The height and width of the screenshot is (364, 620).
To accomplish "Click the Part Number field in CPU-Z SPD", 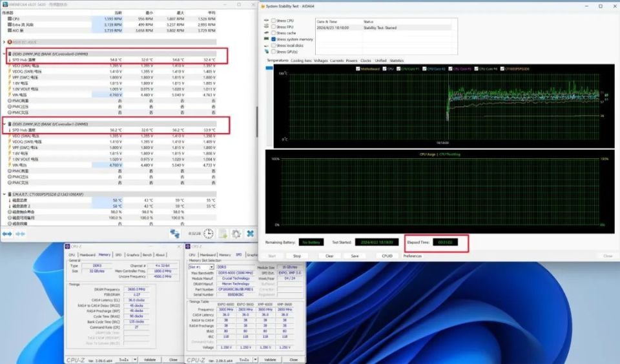I will tap(236, 289).
